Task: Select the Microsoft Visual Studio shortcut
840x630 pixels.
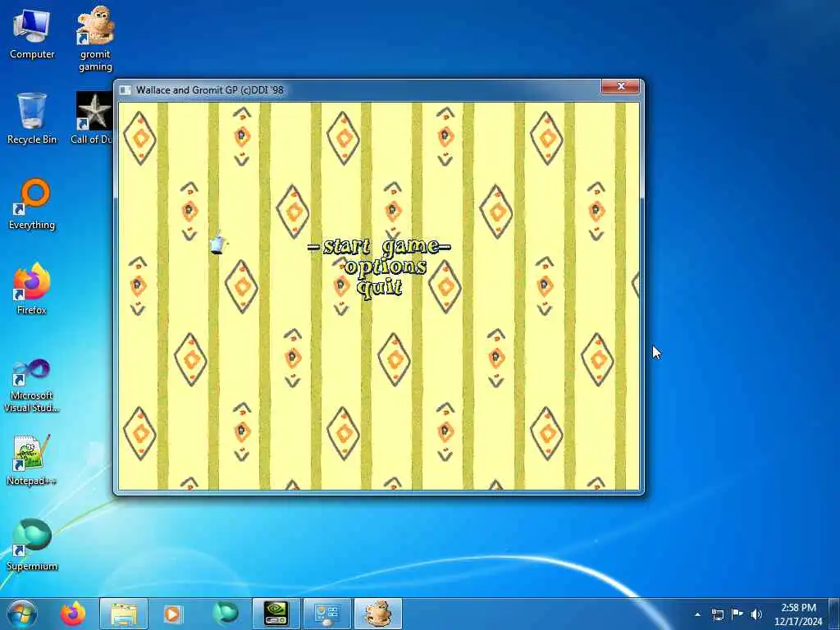Action: coord(32,386)
